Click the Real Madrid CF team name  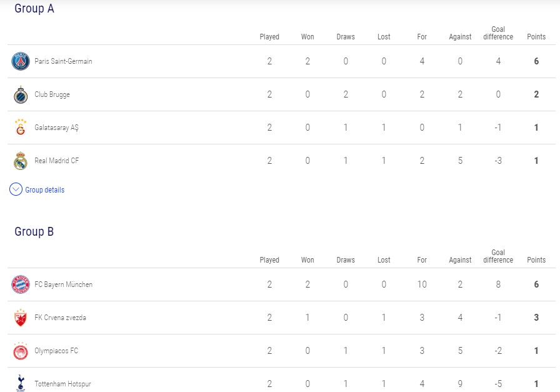[x=56, y=161]
